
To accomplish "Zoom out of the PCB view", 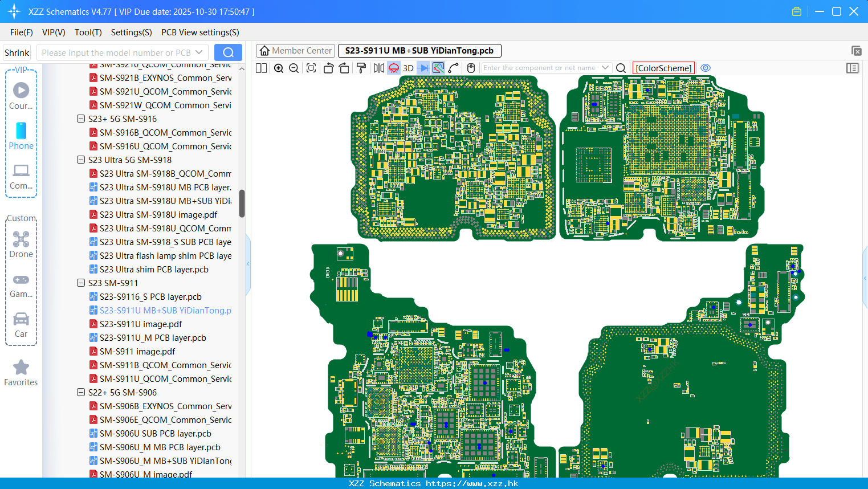I will click(x=294, y=68).
